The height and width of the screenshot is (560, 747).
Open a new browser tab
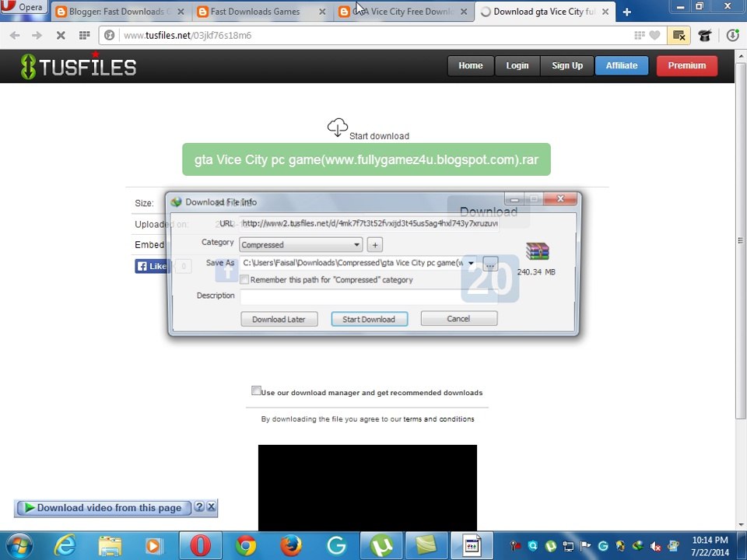(627, 12)
